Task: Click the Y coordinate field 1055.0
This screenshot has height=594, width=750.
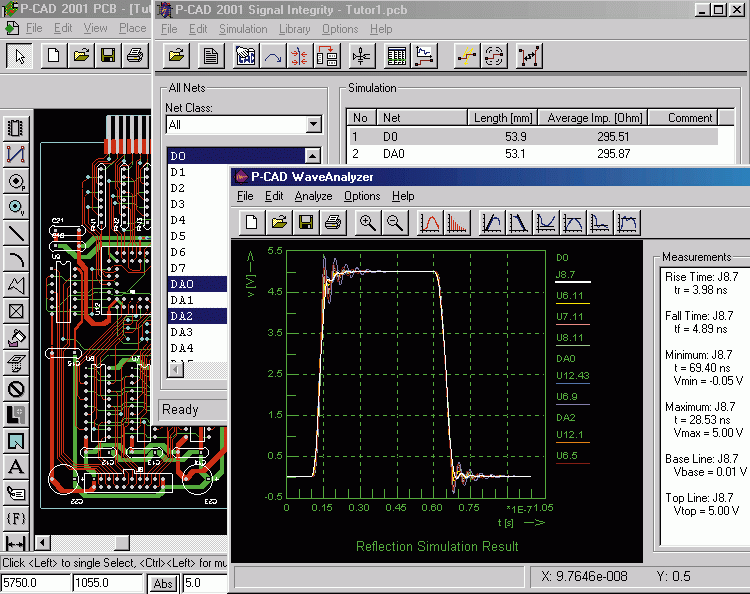Action: (108, 583)
